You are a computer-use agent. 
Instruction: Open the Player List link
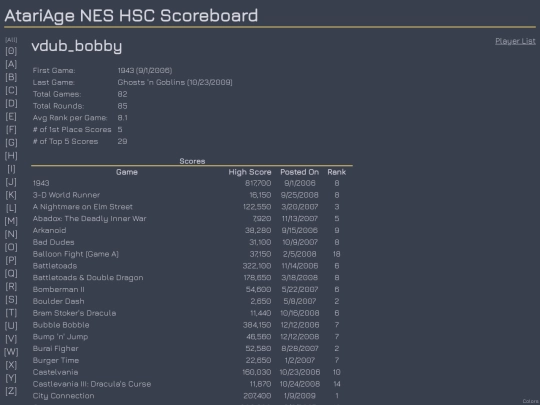tap(515, 41)
